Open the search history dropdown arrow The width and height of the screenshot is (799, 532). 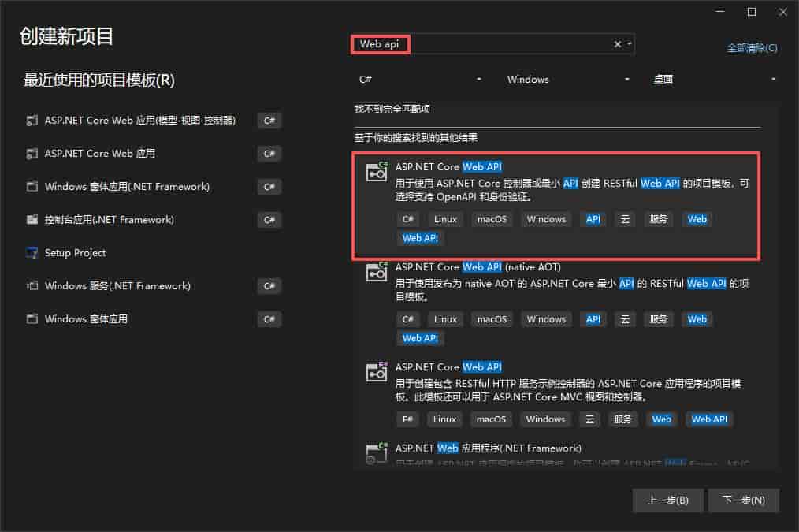(x=630, y=44)
